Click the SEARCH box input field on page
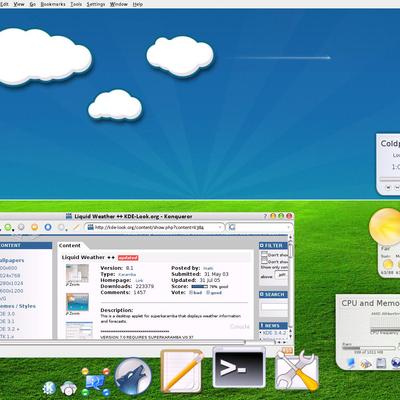The image size is (400, 400). [x=274, y=307]
